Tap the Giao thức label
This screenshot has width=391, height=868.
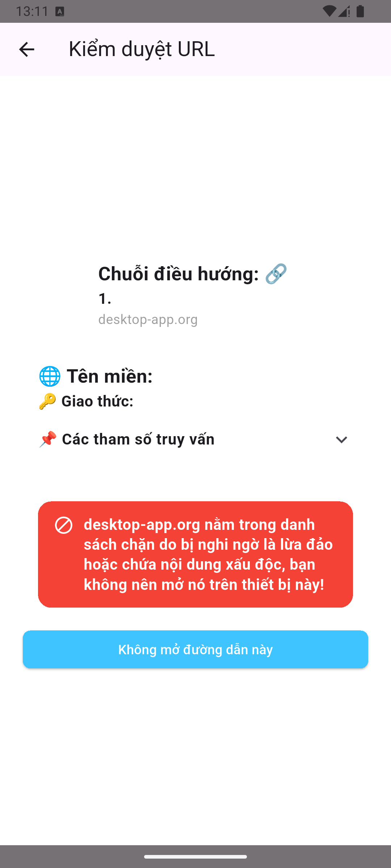pyautogui.click(x=97, y=401)
